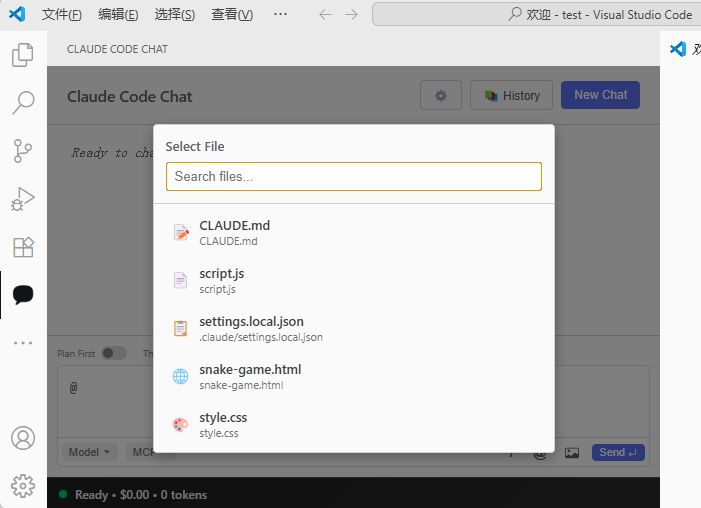Click the image attach icon
Viewport: 701px width, 508px height.
(x=572, y=453)
